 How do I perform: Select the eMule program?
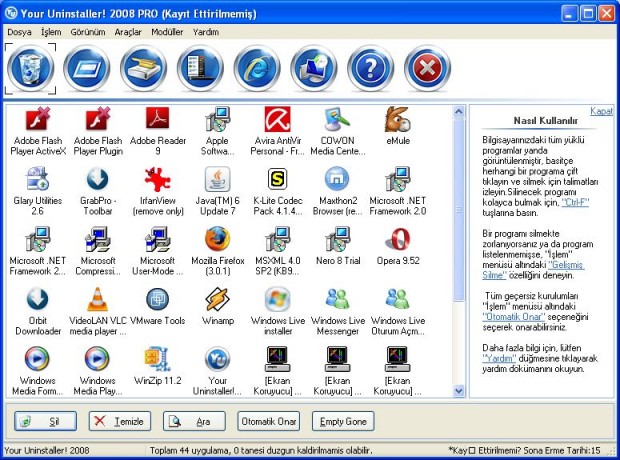pyautogui.click(x=398, y=127)
